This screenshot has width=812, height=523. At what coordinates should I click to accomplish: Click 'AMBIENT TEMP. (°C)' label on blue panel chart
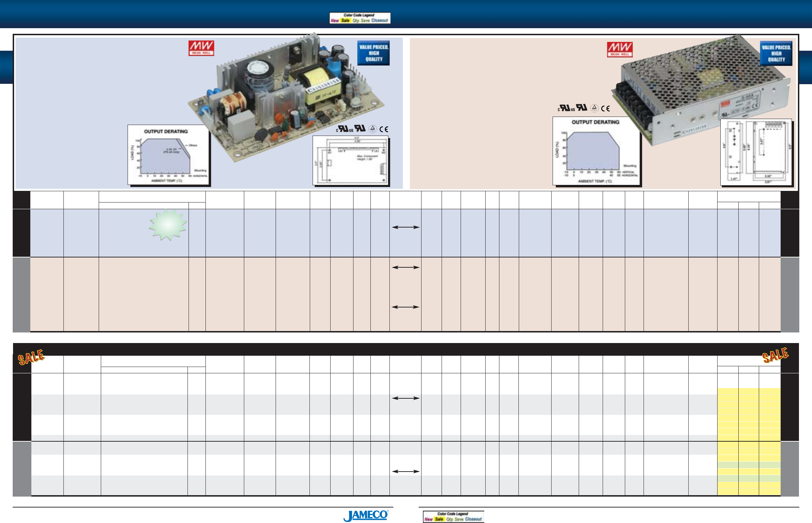coord(167,181)
